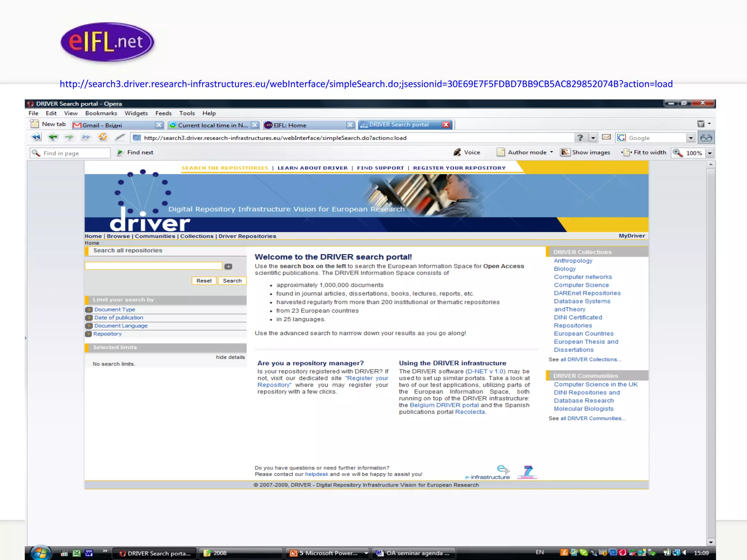
Task: Open the Widgets menu
Action: (x=136, y=113)
